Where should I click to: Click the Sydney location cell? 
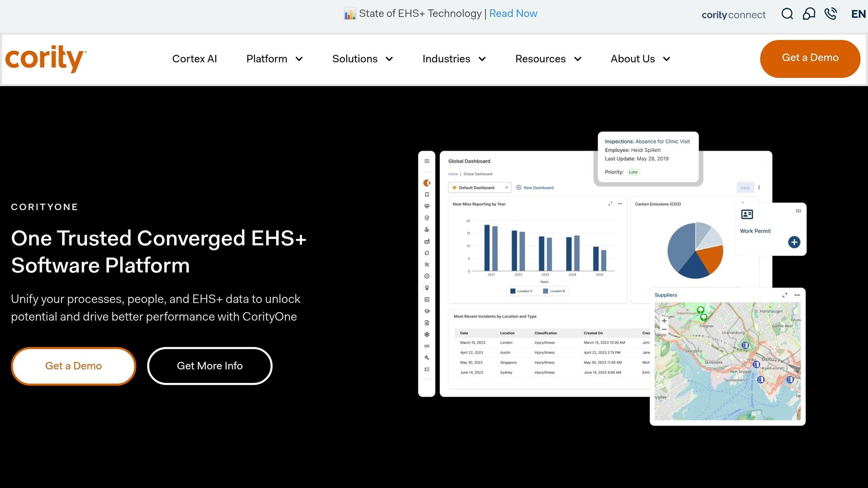point(506,373)
